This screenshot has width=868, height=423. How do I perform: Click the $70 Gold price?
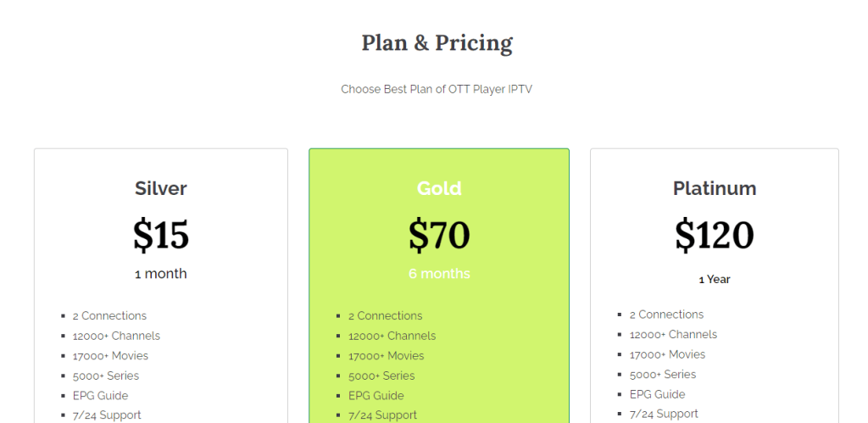pos(439,235)
